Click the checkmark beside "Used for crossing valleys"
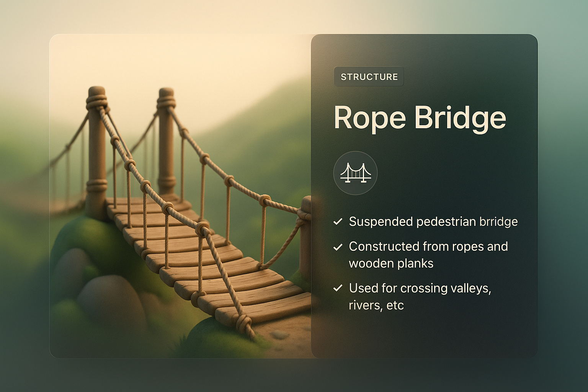This screenshot has width=588, height=392. (338, 288)
